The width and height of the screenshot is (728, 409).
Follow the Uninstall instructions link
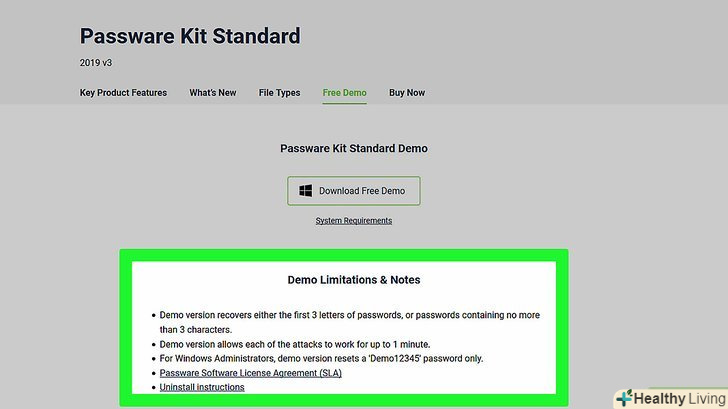[x=202, y=387]
